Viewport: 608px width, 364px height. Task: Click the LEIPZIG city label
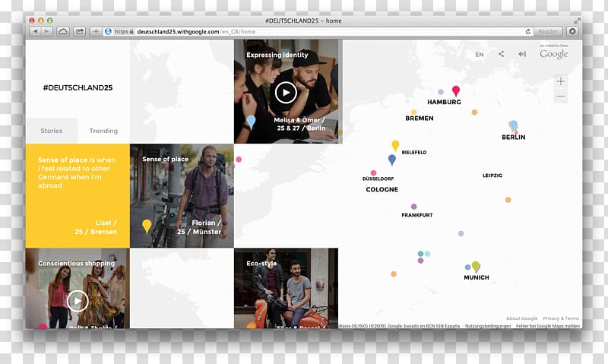(x=492, y=176)
